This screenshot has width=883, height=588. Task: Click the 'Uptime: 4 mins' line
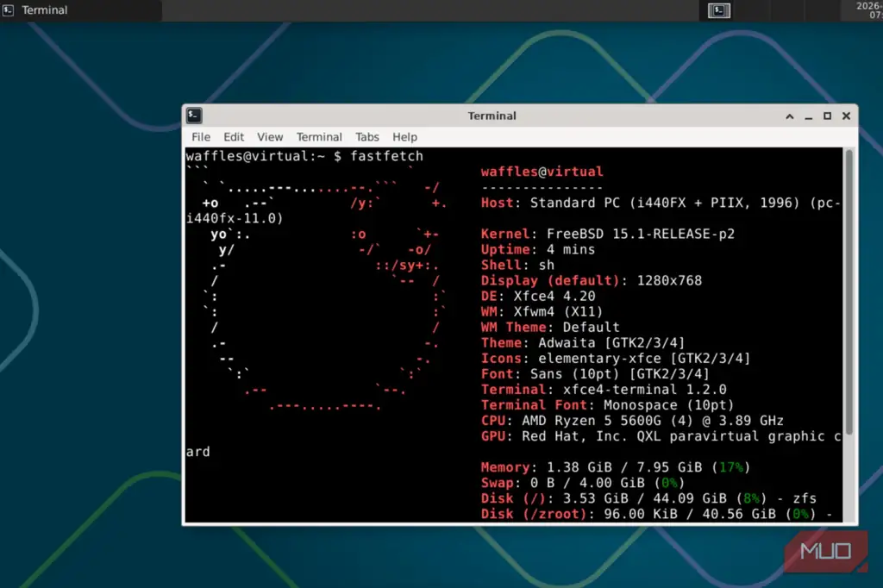click(x=538, y=249)
